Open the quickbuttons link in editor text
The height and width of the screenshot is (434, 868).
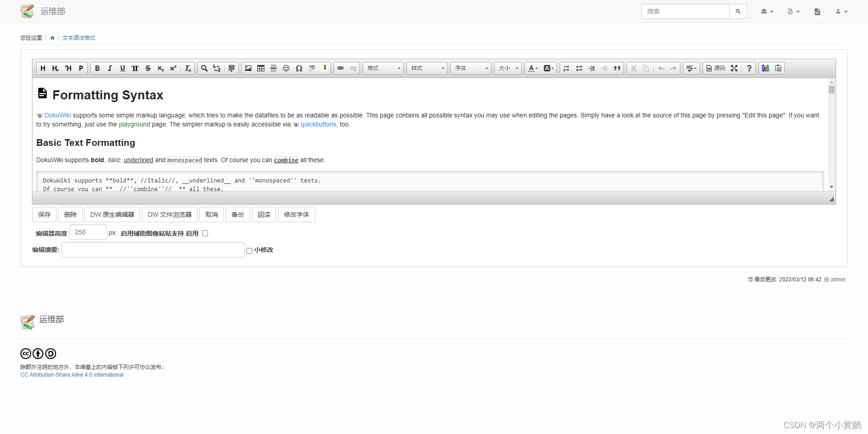[318, 125]
